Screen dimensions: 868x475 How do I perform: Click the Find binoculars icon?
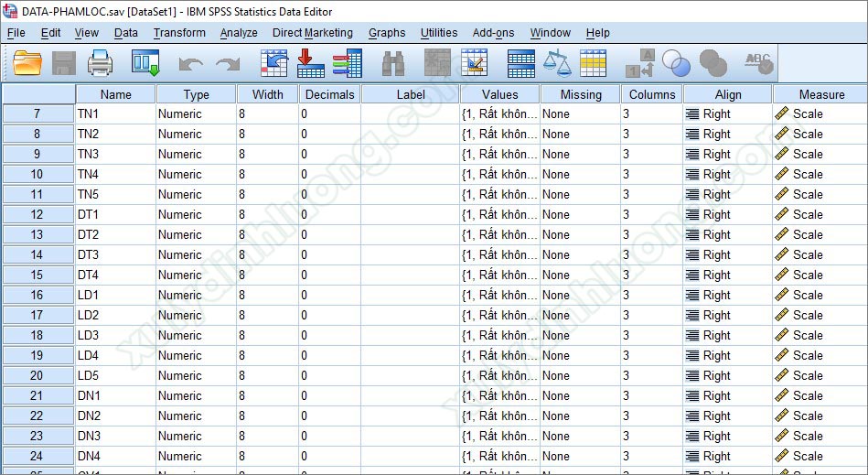[393, 62]
